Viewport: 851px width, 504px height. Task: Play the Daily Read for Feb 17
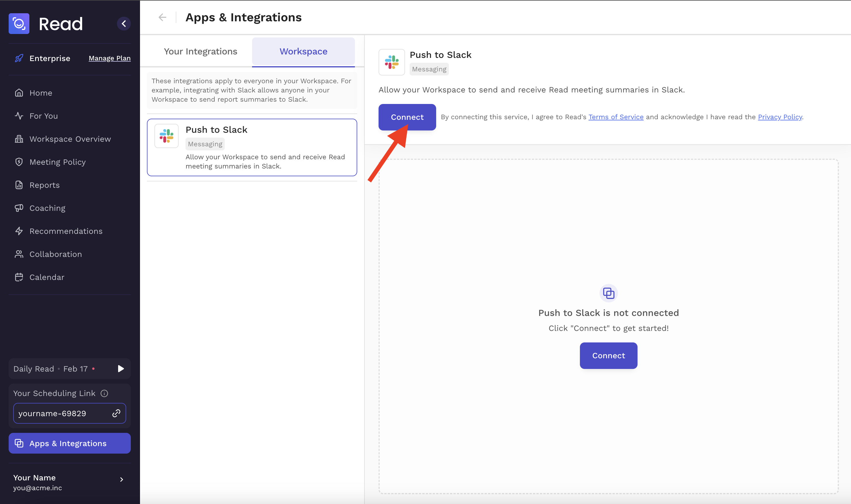pyautogui.click(x=121, y=368)
